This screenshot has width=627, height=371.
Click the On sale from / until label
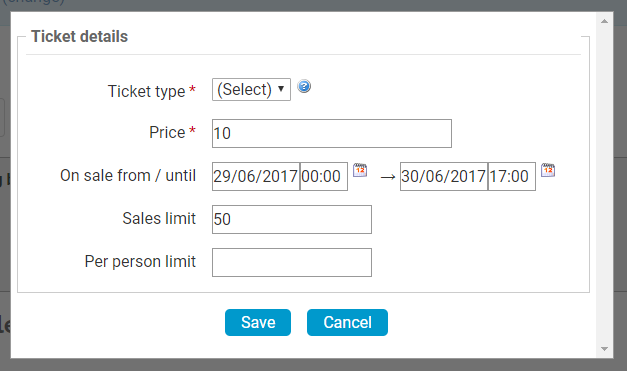coord(128,176)
